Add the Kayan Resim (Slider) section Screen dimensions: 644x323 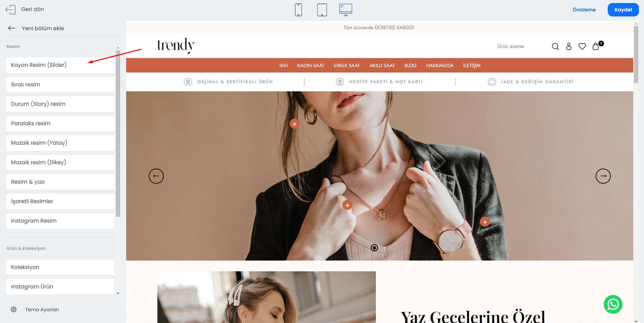coord(60,65)
